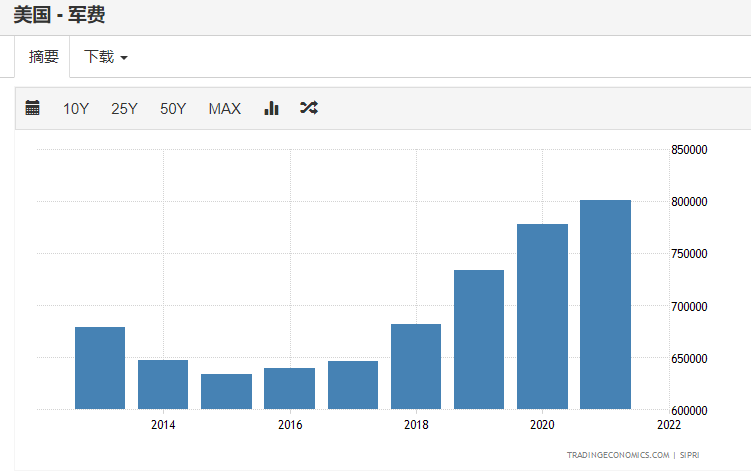The height and width of the screenshot is (474, 751).
Task: Click the 600000 axis label
Action: pos(689,410)
